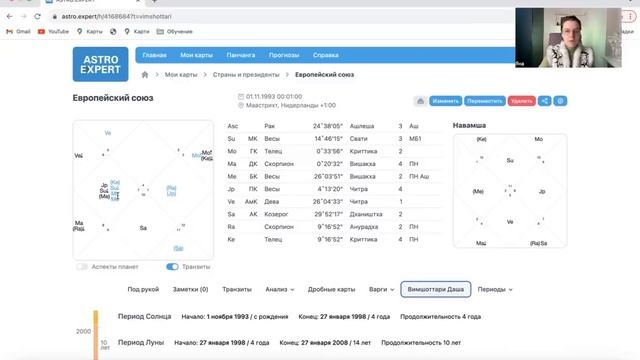
Task: Open Панчанга in the top menu
Action: [x=241, y=55]
